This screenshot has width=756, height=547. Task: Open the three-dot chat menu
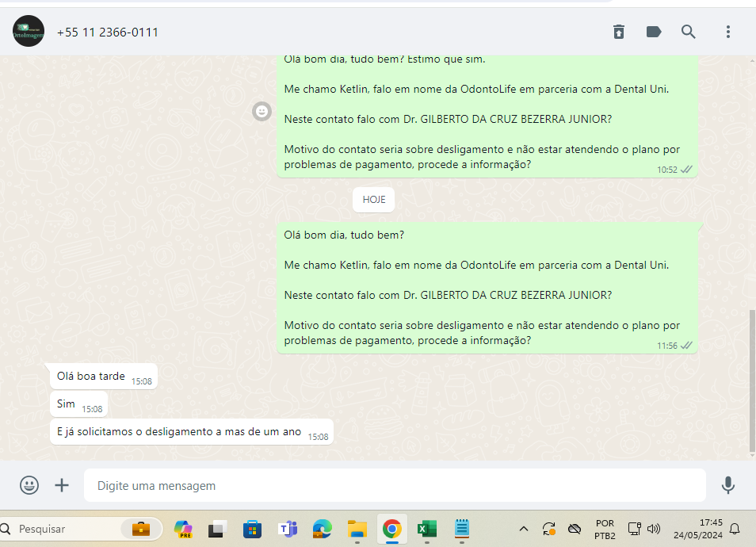pos(728,32)
